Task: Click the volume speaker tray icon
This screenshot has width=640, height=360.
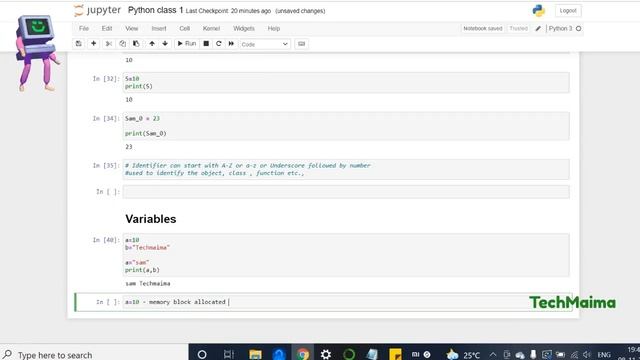Action: (587, 355)
